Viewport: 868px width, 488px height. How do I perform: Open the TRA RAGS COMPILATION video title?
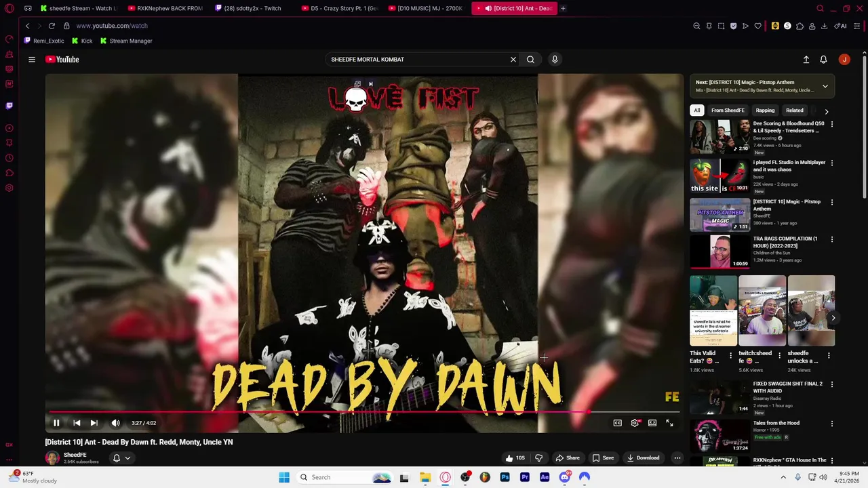coord(785,242)
